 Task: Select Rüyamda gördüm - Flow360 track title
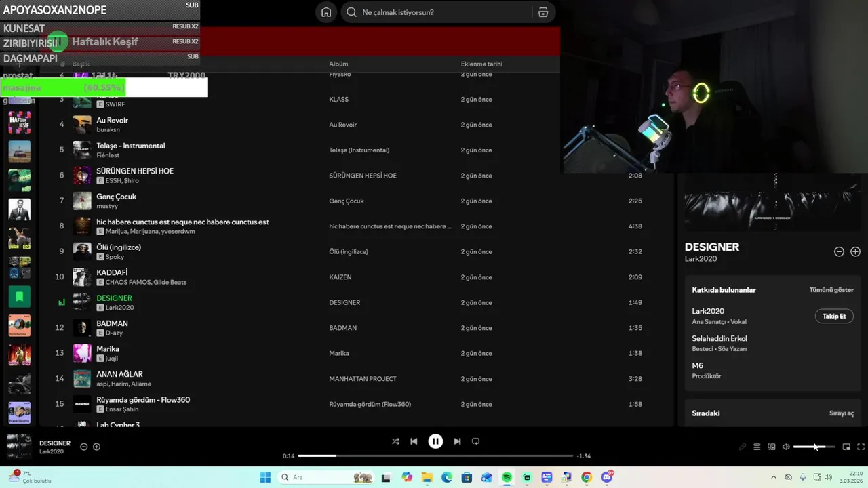[143, 400]
